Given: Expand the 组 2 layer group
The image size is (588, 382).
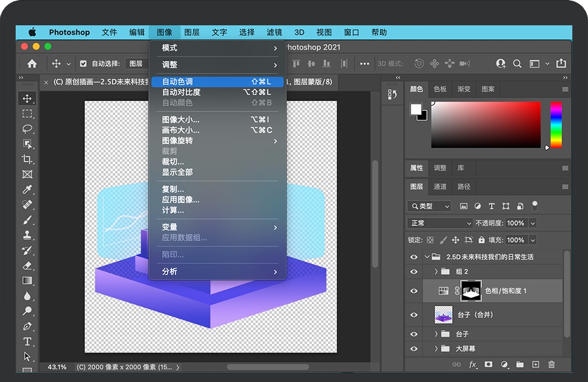Looking at the screenshot, I should (436, 272).
